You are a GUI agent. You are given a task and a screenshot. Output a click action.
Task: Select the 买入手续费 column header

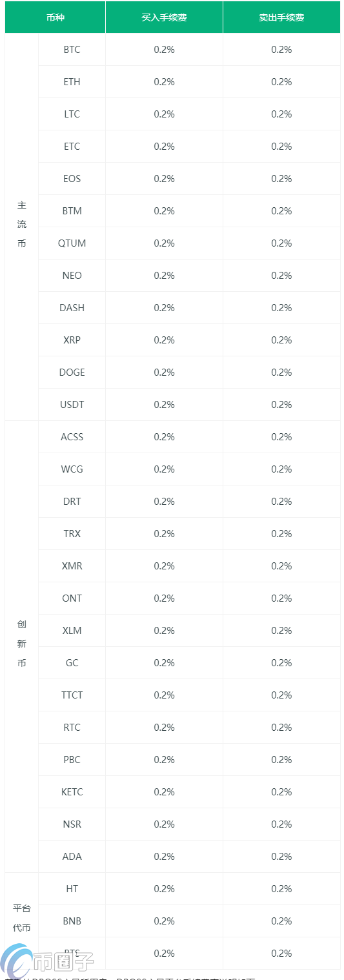165,17
